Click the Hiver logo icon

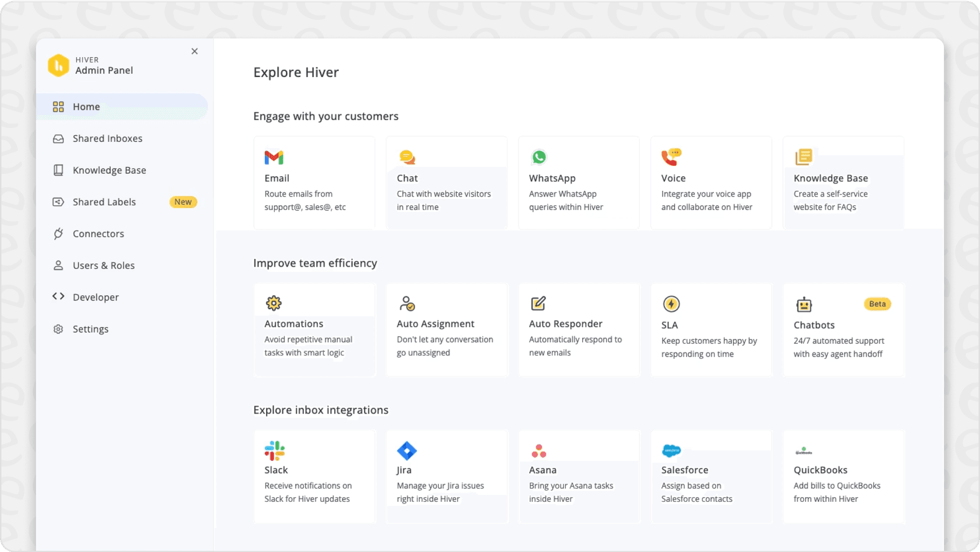point(58,65)
